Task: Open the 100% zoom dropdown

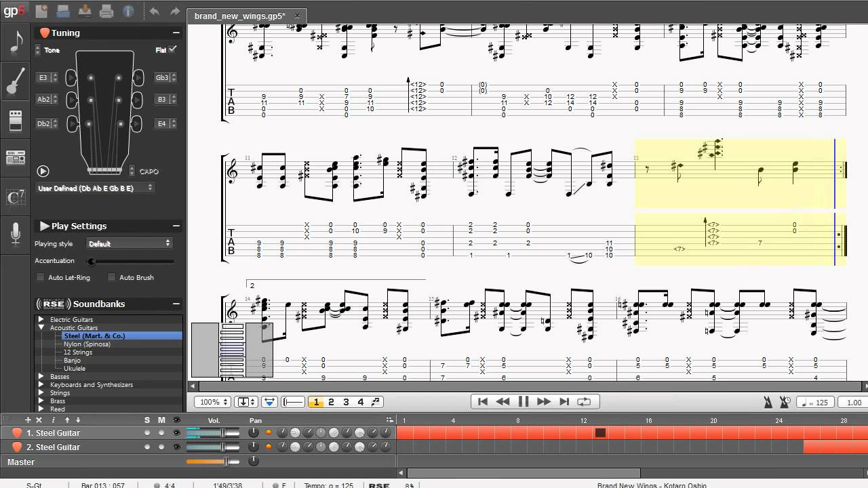Action: [x=213, y=402]
